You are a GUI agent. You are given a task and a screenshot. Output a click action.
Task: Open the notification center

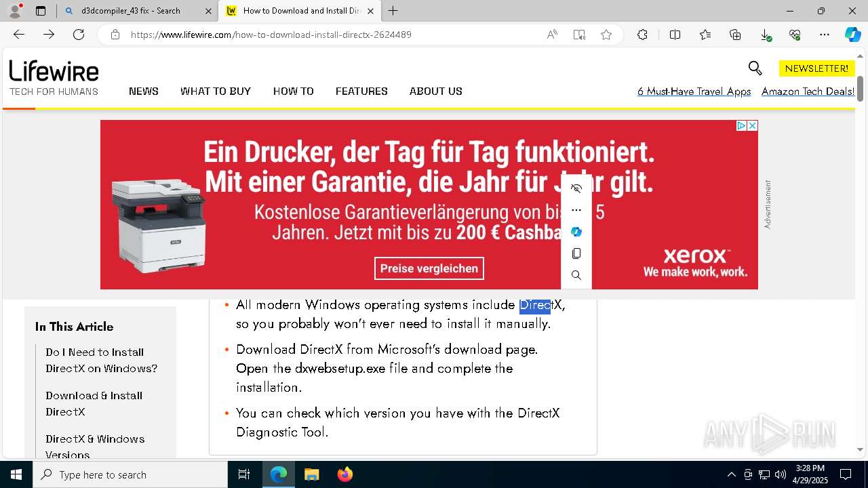point(846,474)
